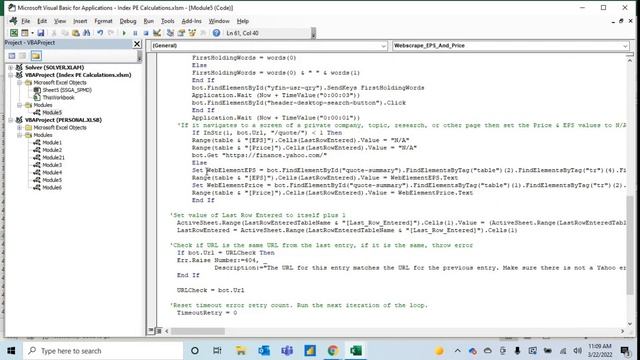This screenshot has height=360, width=640.
Task: Open VBA Help question mark icon
Action: point(216,33)
